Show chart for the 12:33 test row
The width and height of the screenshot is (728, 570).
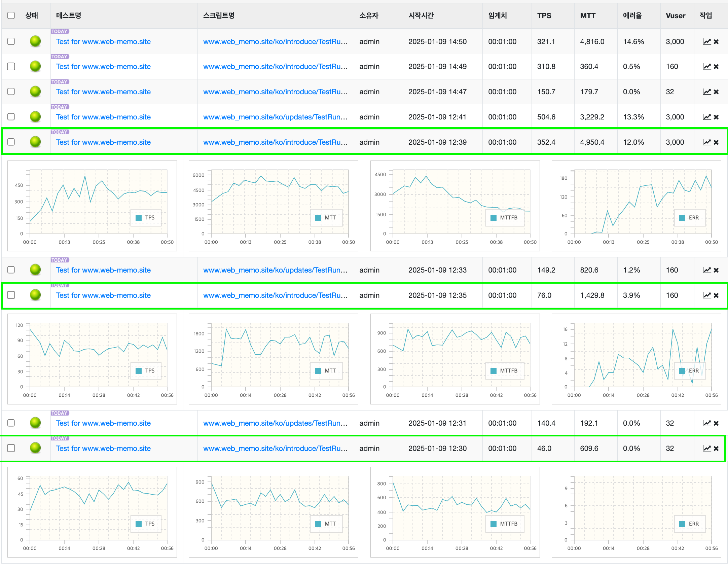(707, 270)
